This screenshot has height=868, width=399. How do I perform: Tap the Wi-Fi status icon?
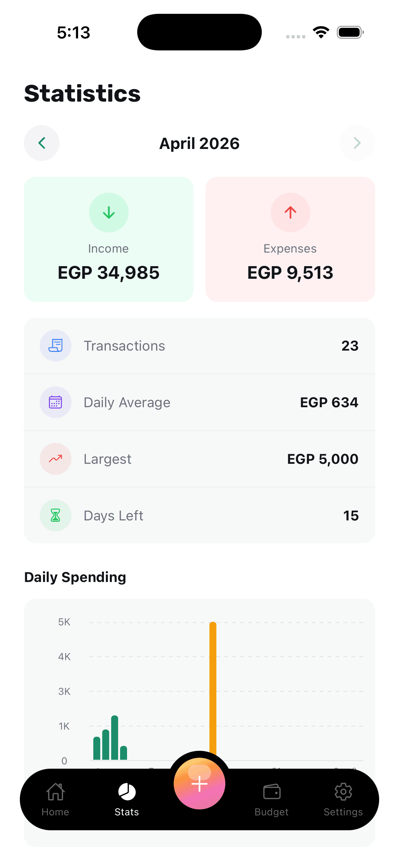321,32
